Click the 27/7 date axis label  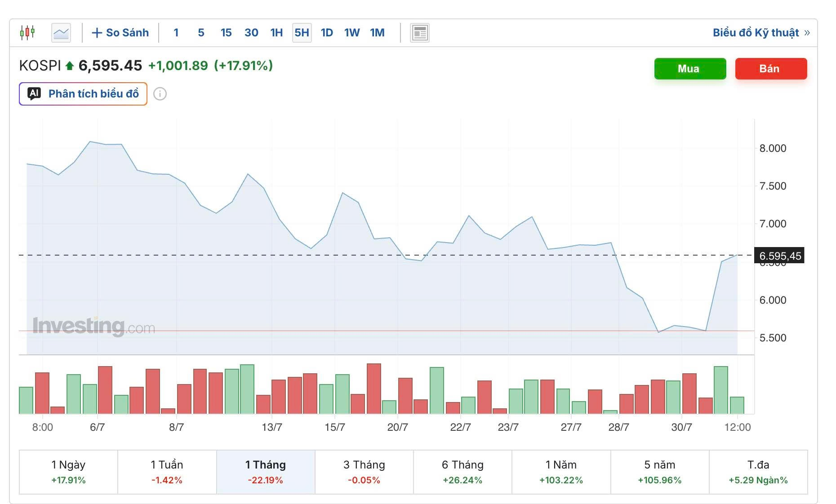point(571,427)
